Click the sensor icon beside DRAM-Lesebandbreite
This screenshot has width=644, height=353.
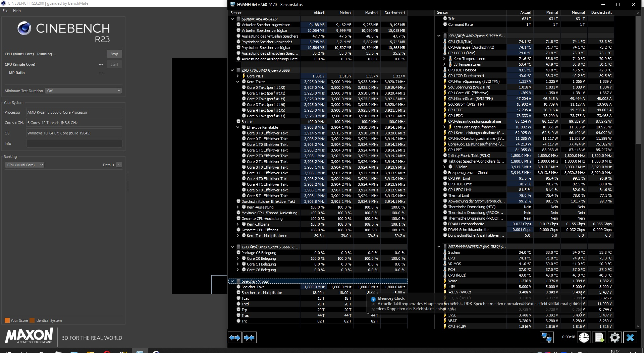[445, 224]
